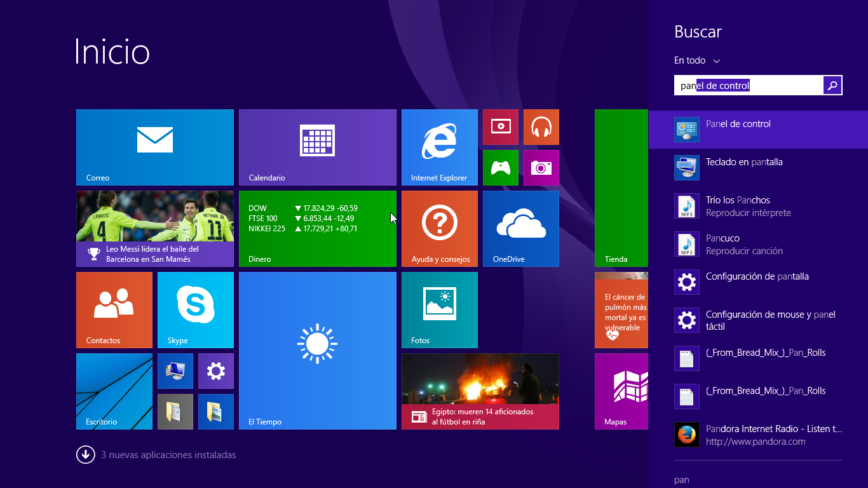
Task: Open 'Configuración de pantalla' result
Action: tap(759, 282)
